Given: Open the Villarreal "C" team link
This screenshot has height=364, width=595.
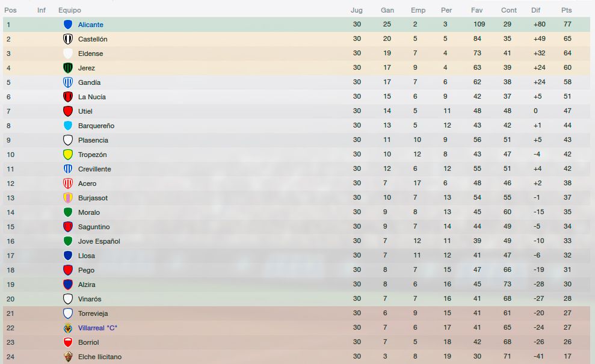Looking at the screenshot, I should [97, 328].
